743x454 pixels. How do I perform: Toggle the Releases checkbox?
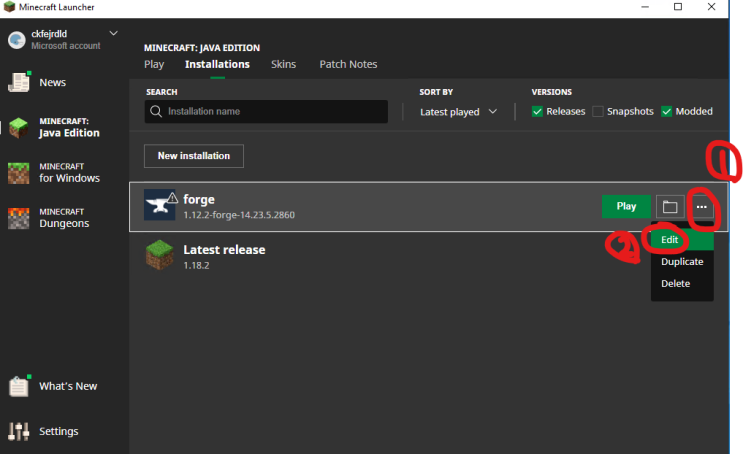pyautogui.click(x=537, y=111)
